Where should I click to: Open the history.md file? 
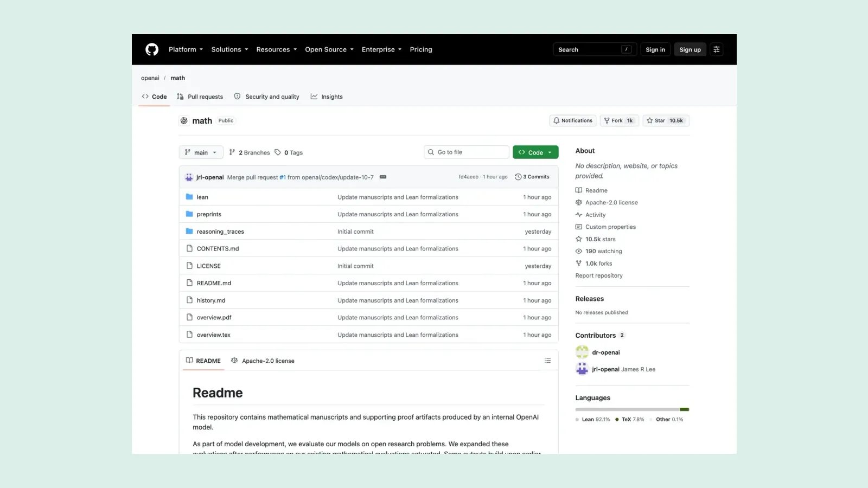click(211, 300)
